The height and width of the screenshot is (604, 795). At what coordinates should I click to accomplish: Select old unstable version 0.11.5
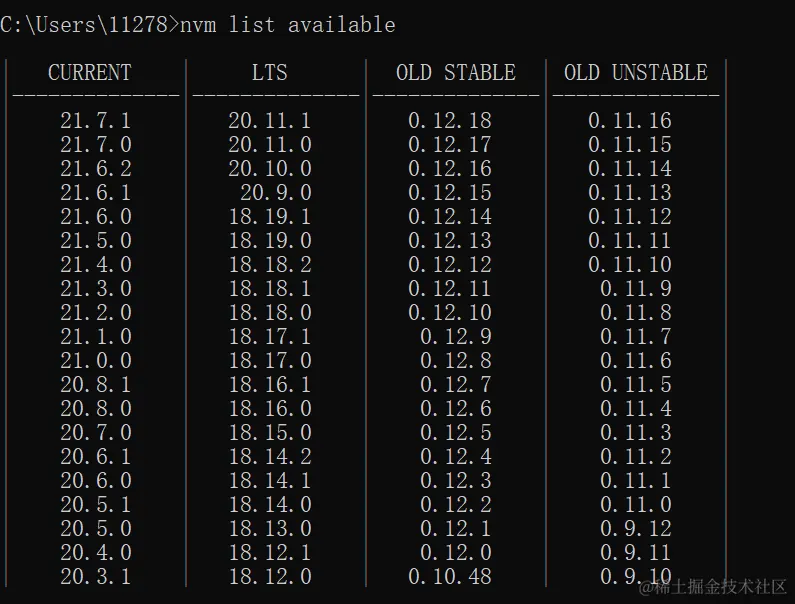click(636, 384)
